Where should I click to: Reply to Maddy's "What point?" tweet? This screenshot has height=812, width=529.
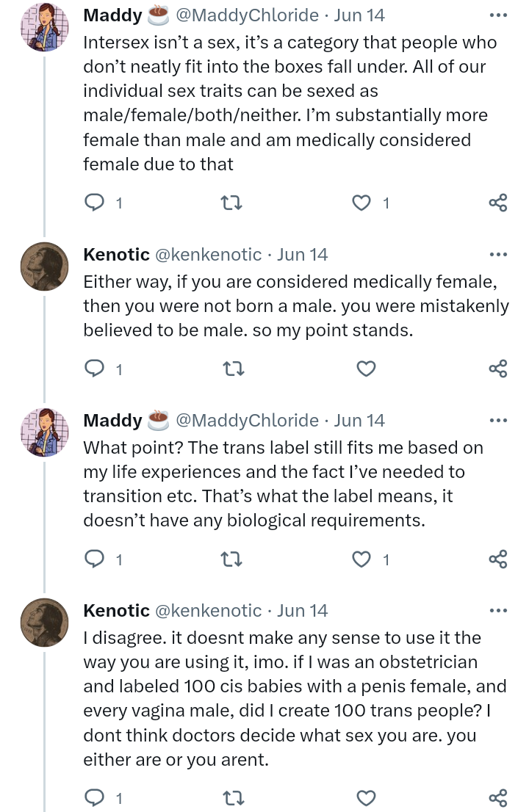(x=96, y=559)
